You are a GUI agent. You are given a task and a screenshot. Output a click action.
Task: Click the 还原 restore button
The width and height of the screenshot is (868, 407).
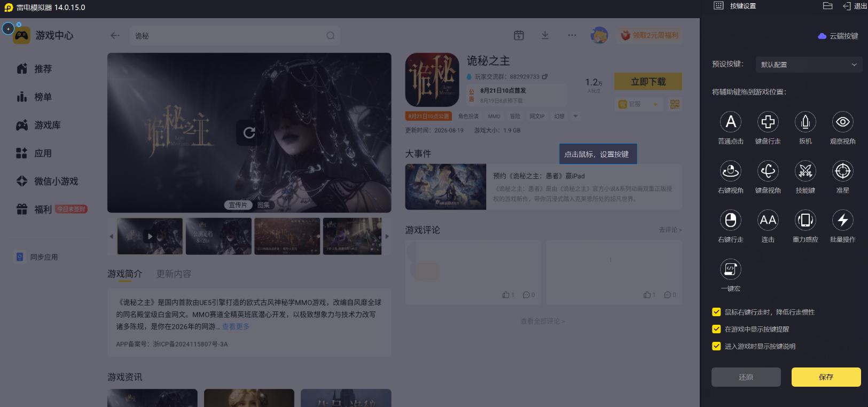click(x=746, y=377)
